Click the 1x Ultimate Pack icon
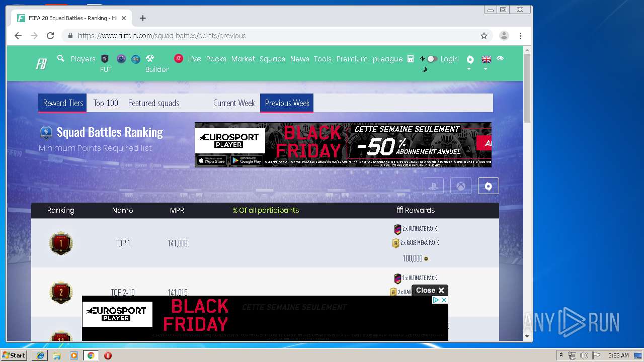The image size is (644, 362). coord(397,279)
